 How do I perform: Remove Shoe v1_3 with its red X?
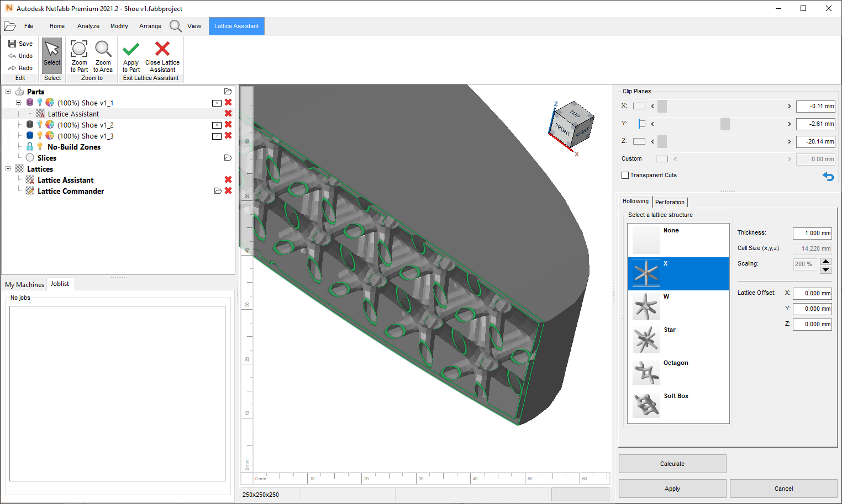pos(228,136)
